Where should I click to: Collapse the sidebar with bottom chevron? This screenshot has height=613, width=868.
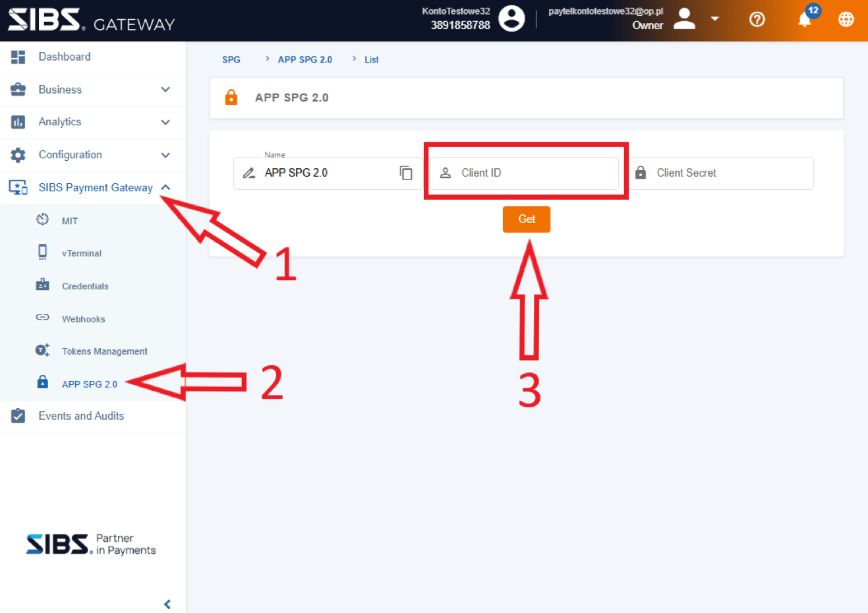pyautogui.click(x=167, y=604)
